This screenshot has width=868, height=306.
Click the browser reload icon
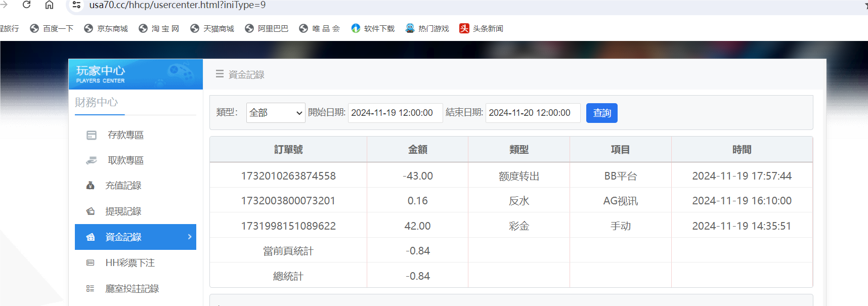click(27, 5)
